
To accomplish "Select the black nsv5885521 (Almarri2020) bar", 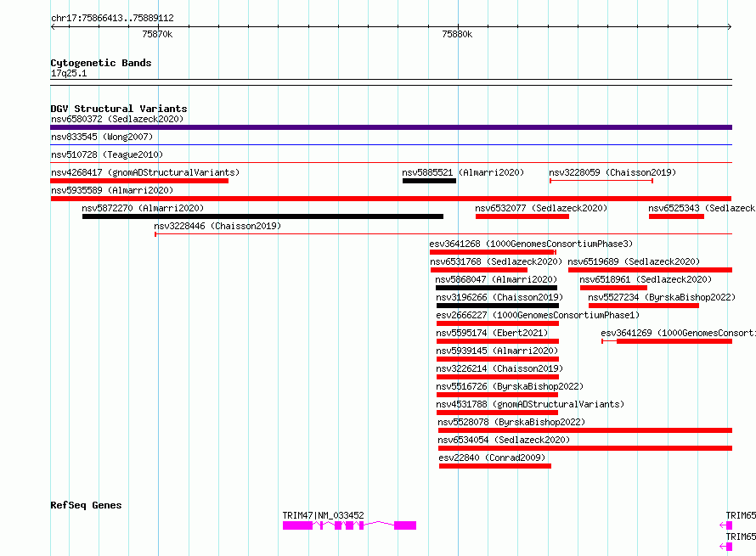I will click(429, 181).
